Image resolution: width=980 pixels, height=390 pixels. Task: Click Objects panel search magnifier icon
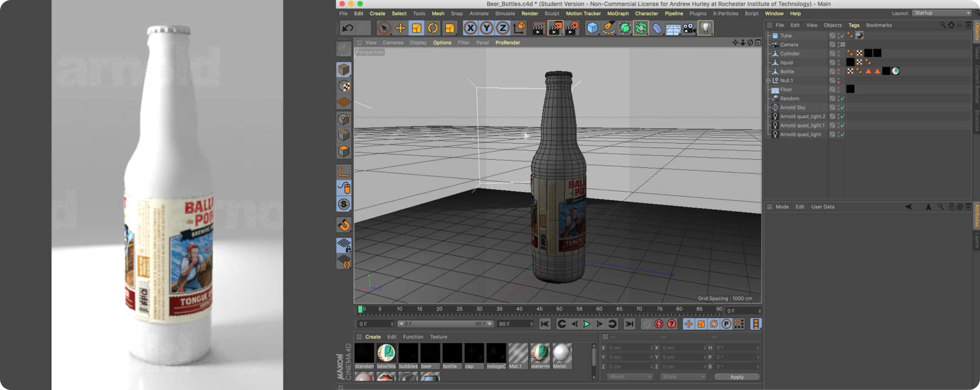942,25
